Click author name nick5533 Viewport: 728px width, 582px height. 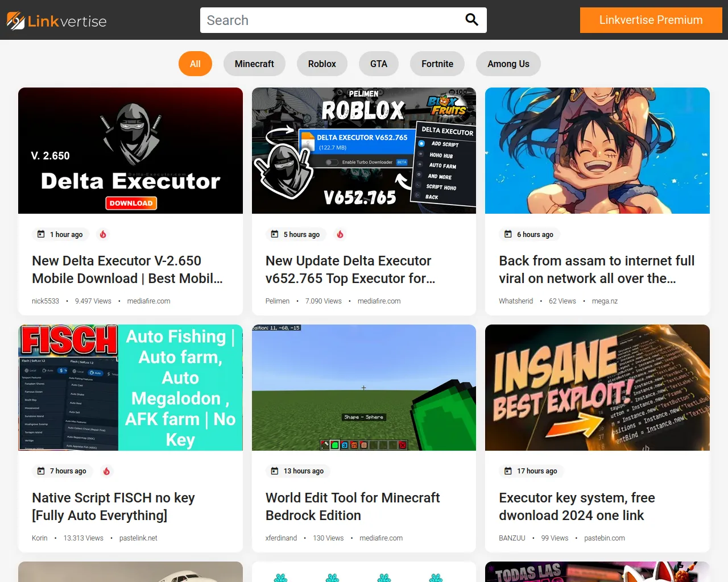tap(45, 301)
